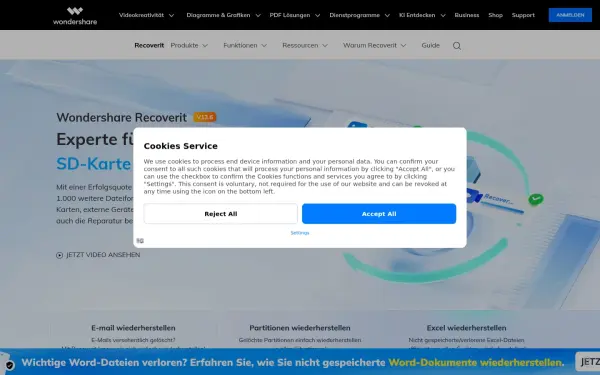
Task: Click the Cookies Service title
Action: tap(181, 146)
